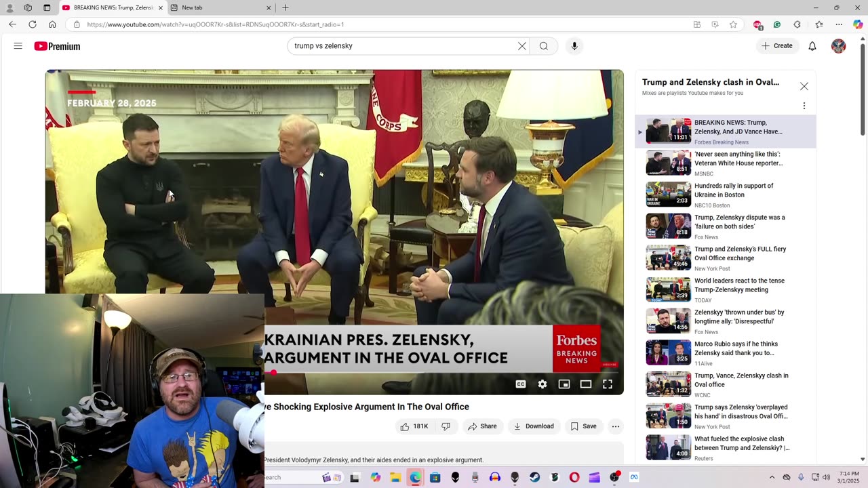Open 'Zelenskyy thrown under bus' video

point(726,322)
